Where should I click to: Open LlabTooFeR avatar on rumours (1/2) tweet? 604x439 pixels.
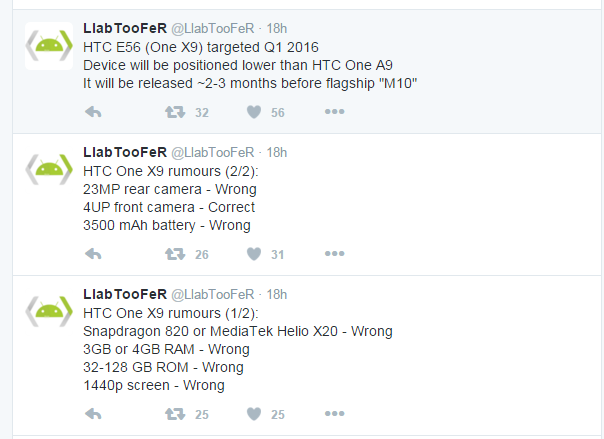[x=49, y=312]
